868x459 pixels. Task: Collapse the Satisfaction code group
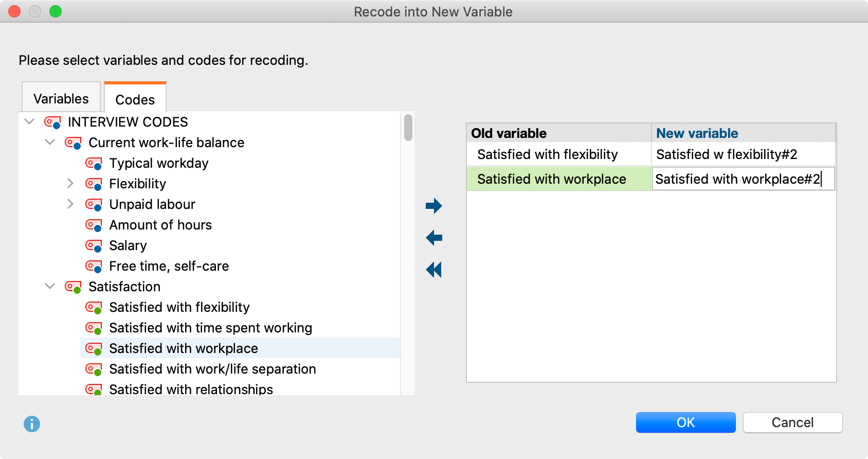coord(50,286)
